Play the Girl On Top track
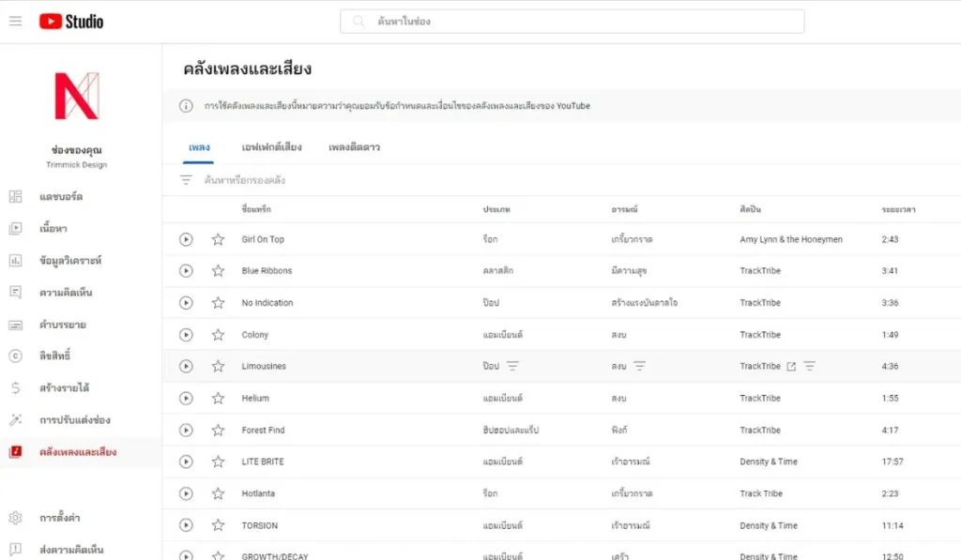This screenshot has height=560, width=961. (186, 239)
